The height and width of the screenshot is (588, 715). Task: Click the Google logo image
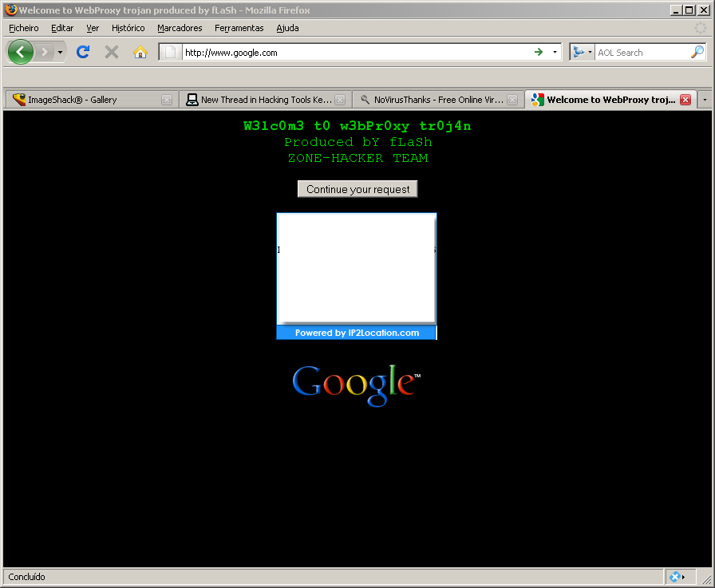(356, 385)
